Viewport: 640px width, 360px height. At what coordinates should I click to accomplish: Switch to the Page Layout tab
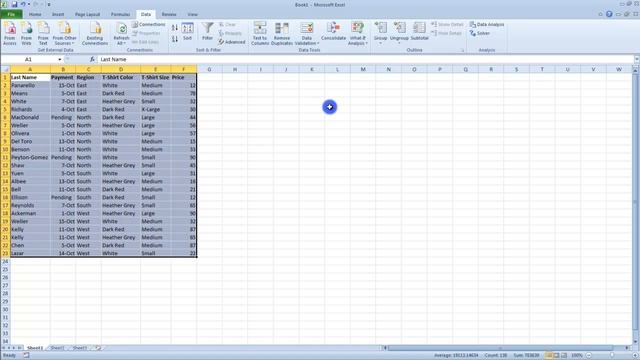coord(87,14)
